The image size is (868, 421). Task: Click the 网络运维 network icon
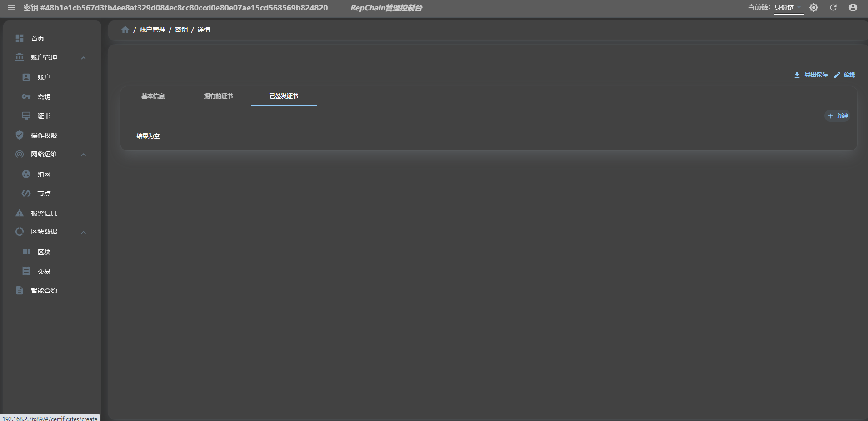coord(20,154)
